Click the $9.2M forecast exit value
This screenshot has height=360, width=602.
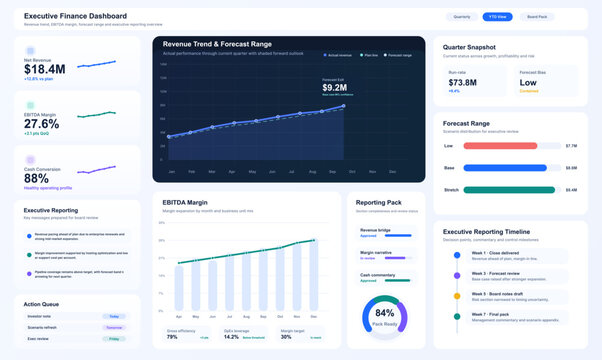[334, 88]
